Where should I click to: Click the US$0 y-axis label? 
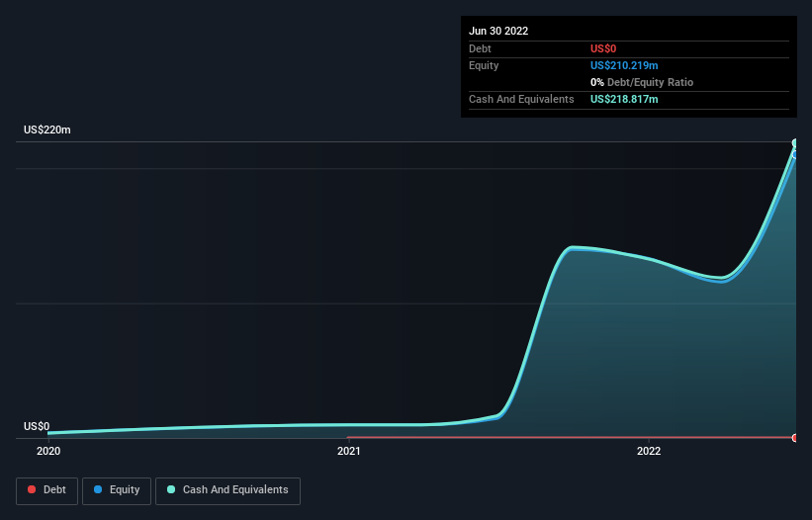click(x=37, y=426)
